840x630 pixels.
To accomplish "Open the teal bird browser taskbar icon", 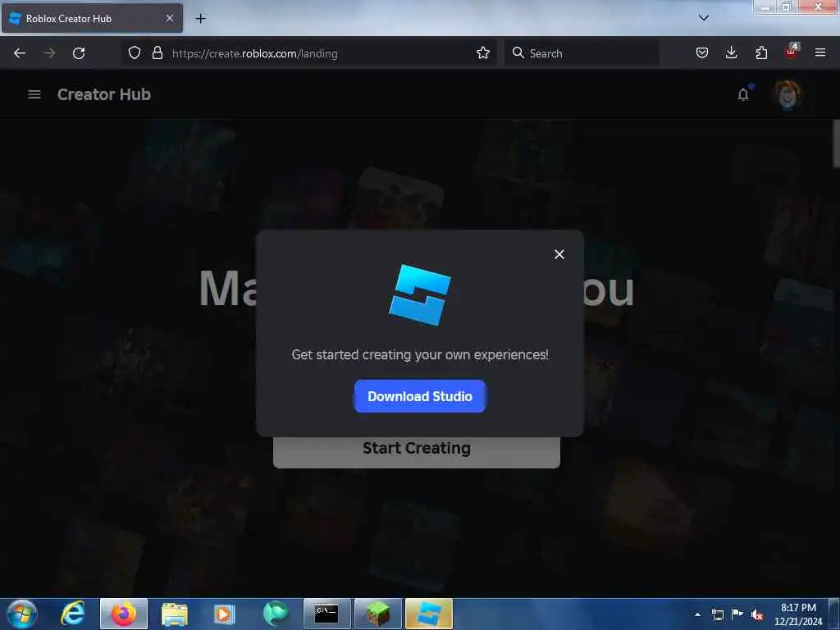I will pyautogui.click(x=276, y=614).
